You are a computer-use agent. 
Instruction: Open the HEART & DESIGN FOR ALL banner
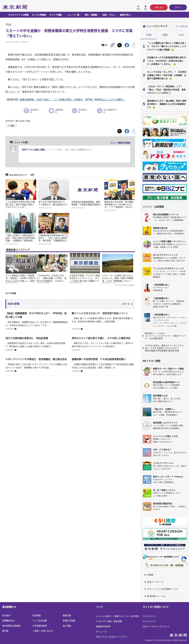165,534
